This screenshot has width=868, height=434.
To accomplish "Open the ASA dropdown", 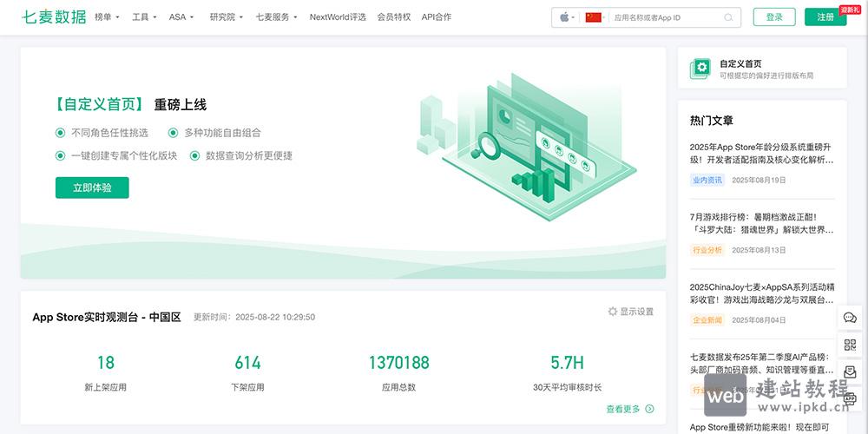I will click(181, 17).
